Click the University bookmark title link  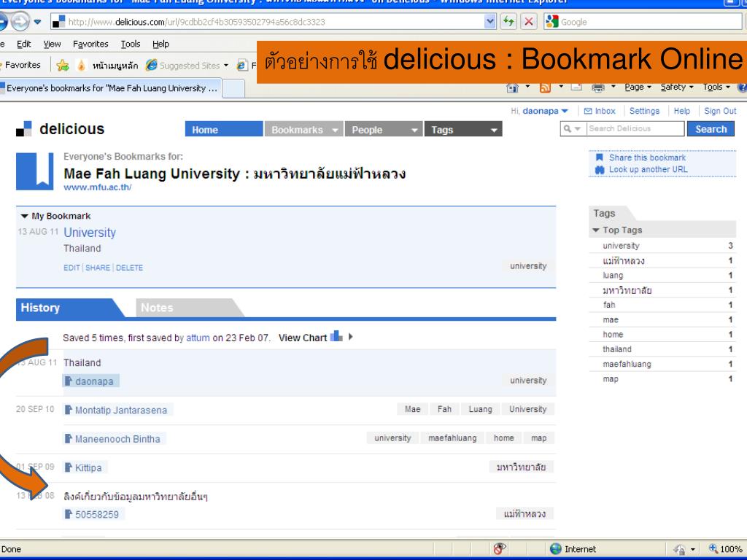(x=90, y=233)
